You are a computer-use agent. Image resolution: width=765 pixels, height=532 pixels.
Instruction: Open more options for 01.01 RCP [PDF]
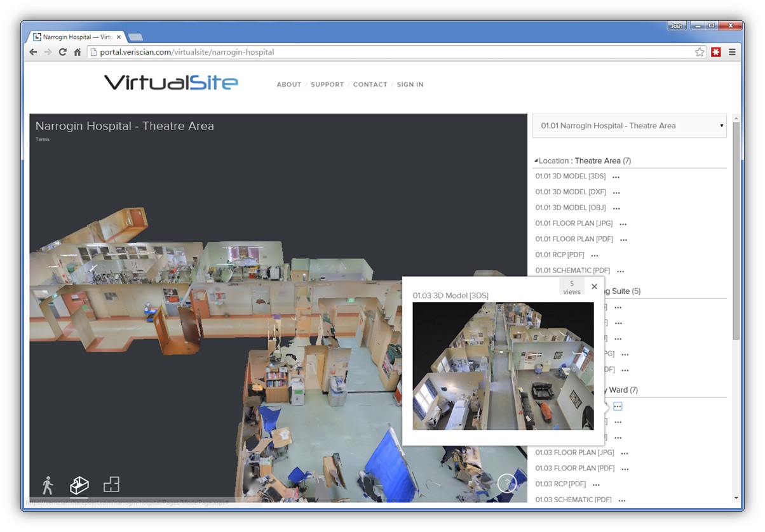coord(595,255)
